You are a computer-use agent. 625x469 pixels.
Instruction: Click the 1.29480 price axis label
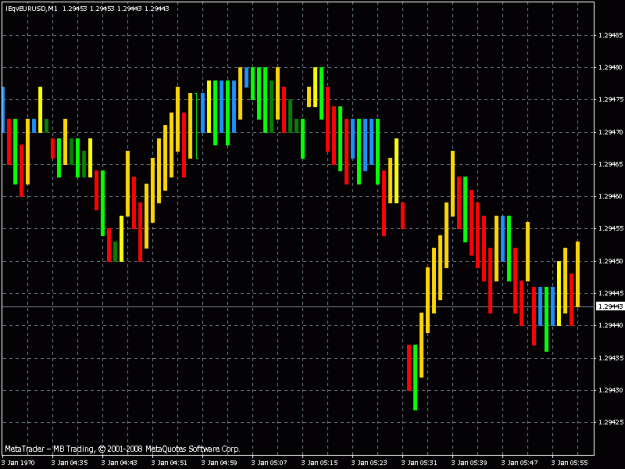click(x=611, y=68)
